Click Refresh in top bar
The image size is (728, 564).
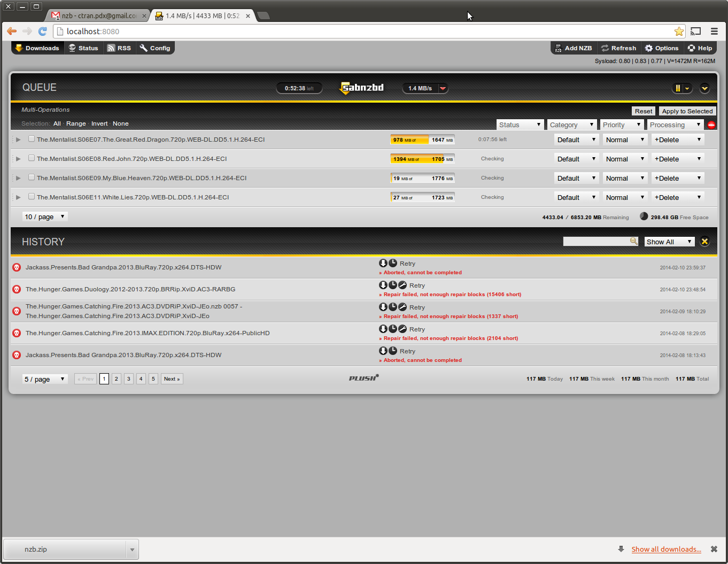pyautogui.click(x=618, y=48)
